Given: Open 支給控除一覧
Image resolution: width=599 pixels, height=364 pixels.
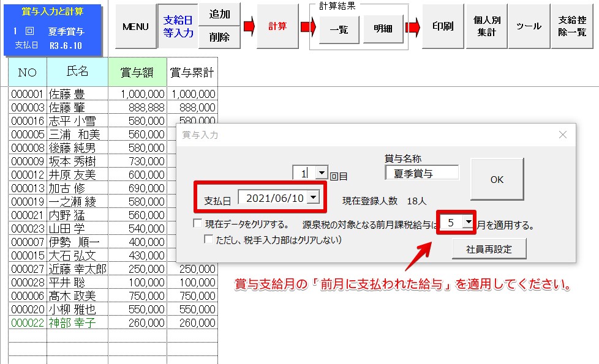Looking at the screenshot, I should (x=572, y=26).
